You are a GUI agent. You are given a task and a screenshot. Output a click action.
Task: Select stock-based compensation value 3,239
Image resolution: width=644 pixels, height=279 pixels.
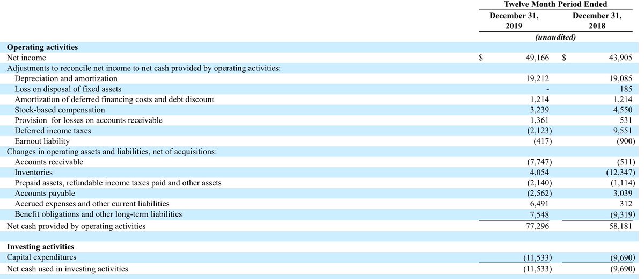(x=540, y=110)
